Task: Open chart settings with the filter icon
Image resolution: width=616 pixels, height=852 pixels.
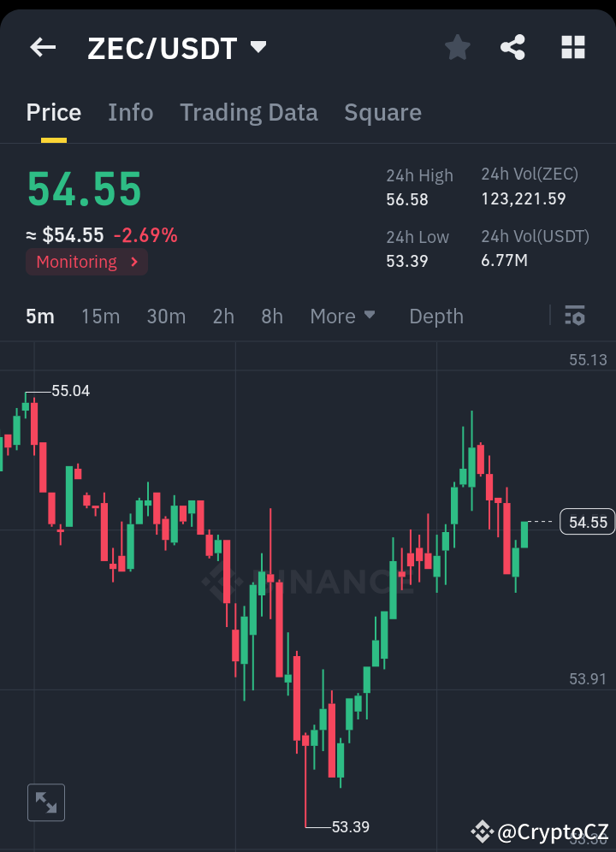Action: pyautogui.click(x=575, y=316)
